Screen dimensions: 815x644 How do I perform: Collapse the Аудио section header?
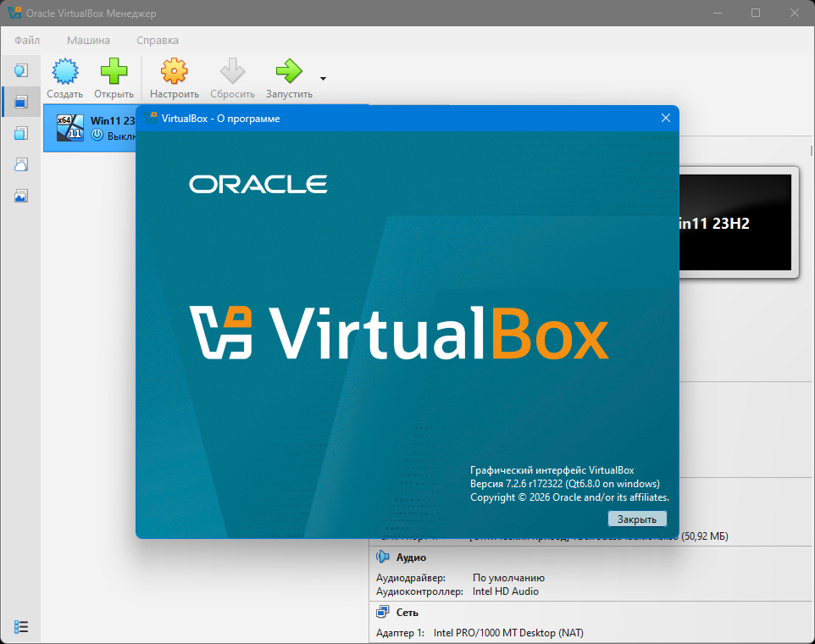pos(411,558)
